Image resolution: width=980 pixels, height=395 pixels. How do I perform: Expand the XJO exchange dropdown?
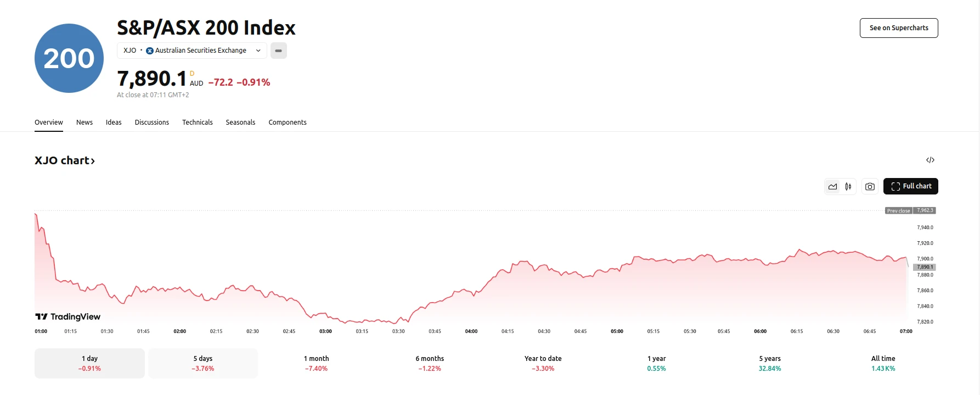coord(258,51)
